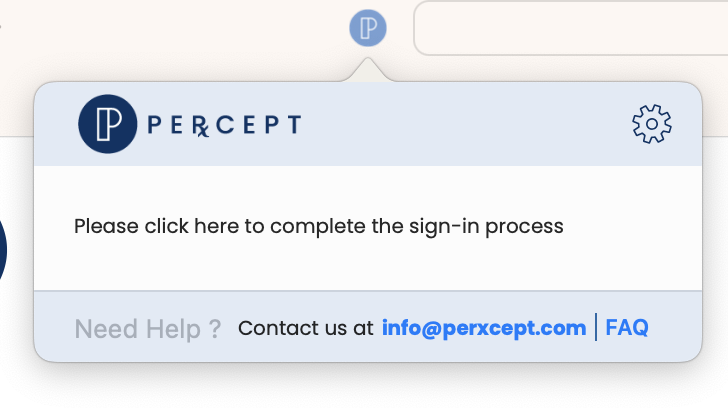Click the popup's pointer arrow below the toolbar icon
Viewport: 728px width, 412px height.
[x=368, y=70]
